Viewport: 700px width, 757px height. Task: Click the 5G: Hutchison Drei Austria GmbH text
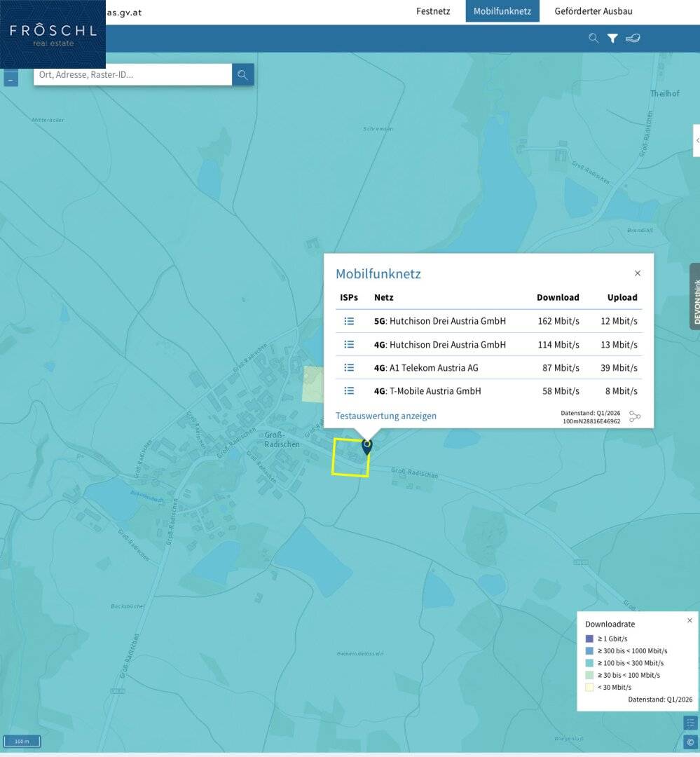[x=440, y=321]
